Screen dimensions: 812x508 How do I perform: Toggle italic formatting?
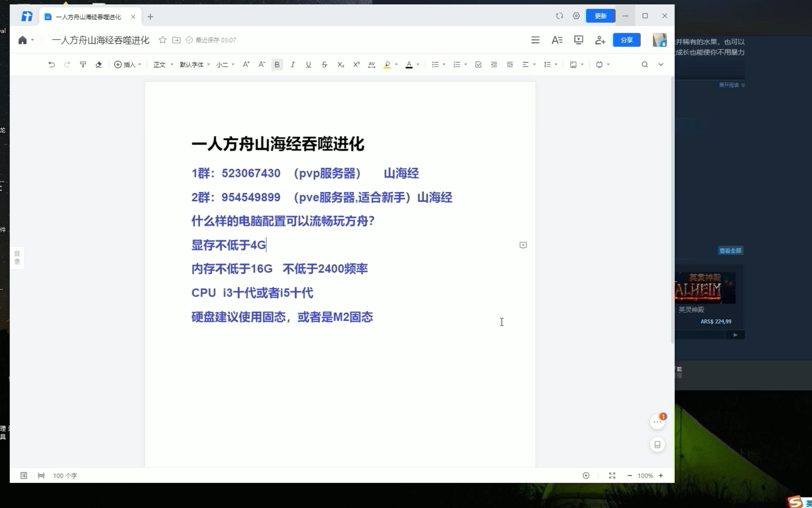[293, 65]
